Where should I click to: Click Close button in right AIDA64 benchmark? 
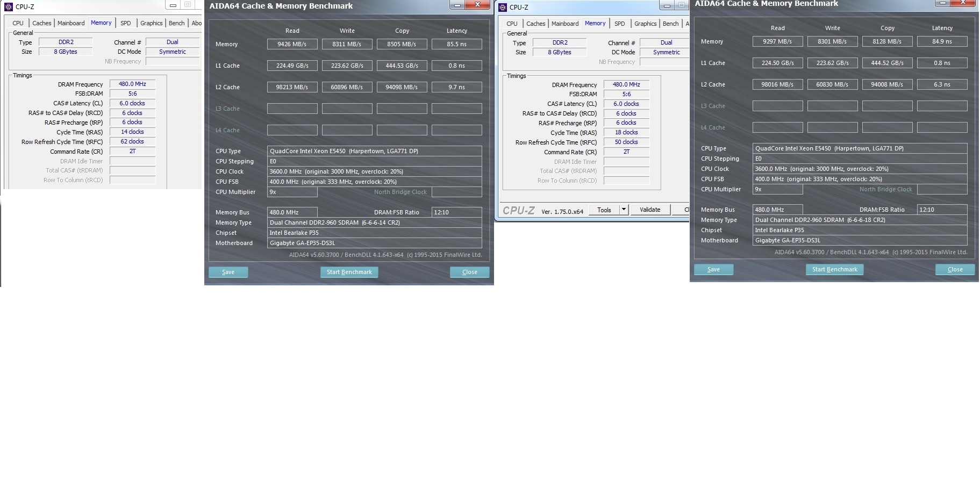pyautogui.click(x=955, y=269)
